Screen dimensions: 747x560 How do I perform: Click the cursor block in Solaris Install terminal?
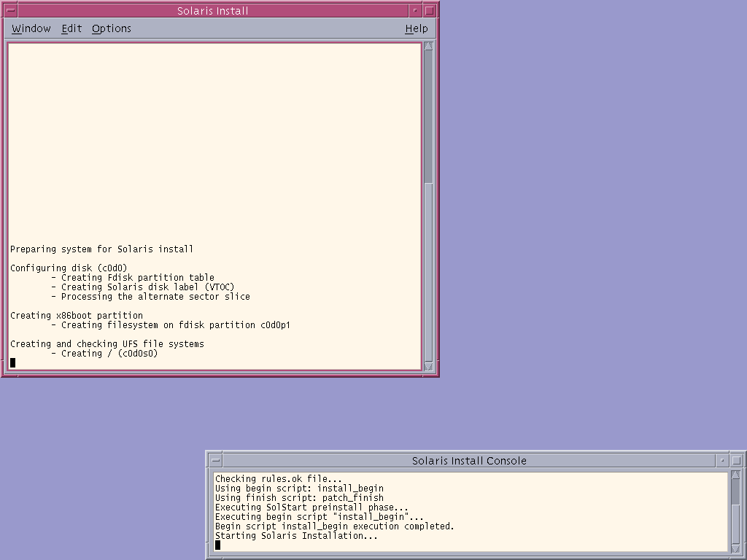tap(13, 363)
